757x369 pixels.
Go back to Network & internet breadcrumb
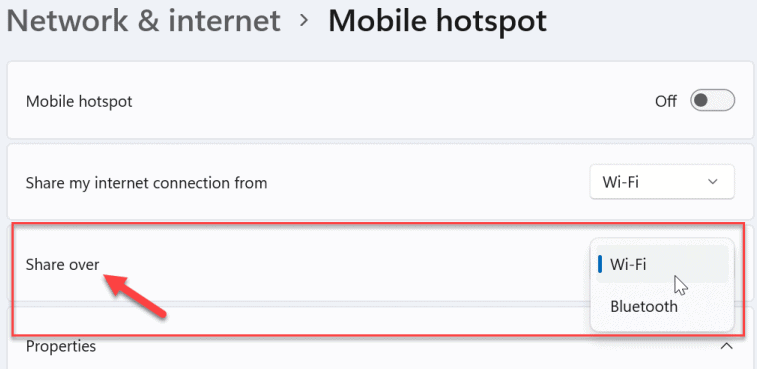pos(143,21)
